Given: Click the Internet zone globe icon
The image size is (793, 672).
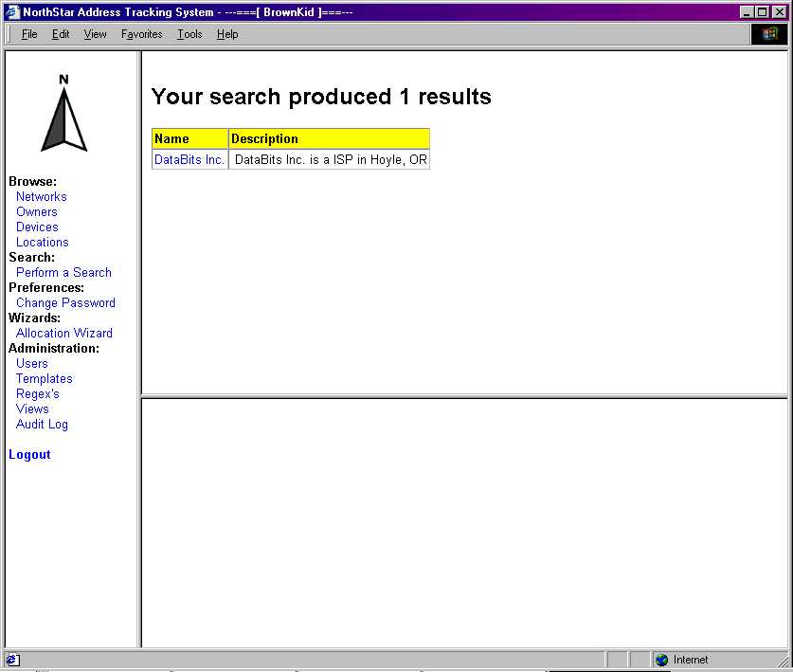Looking at the screenshot, I should (x=661, y=660).
